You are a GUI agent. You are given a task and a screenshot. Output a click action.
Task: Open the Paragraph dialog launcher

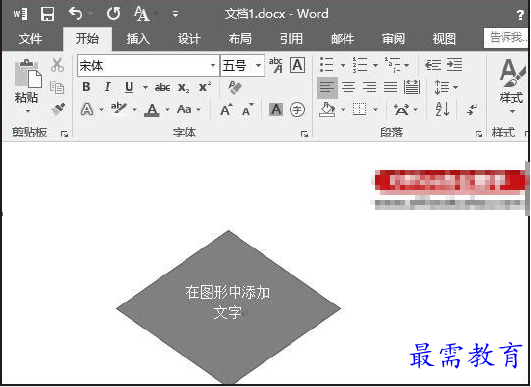[x=479, y=134]
